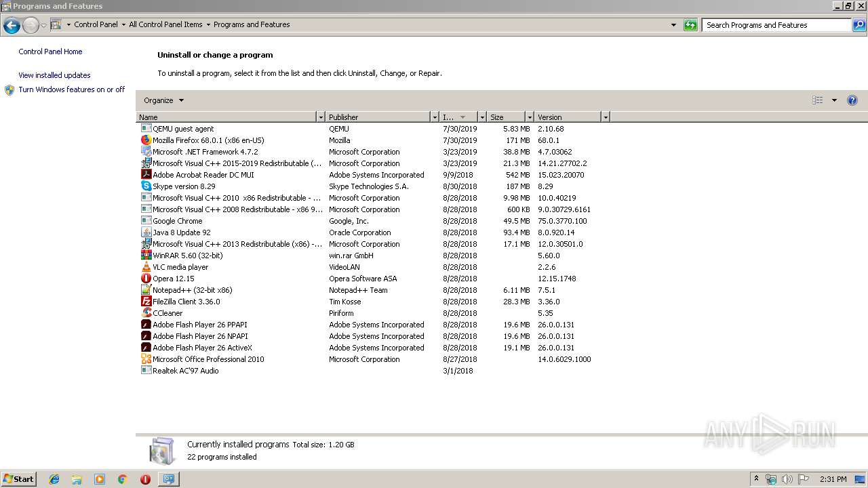This screenshot has width=868, height=488.
Task: Open Turn Windows features on or off
Action: coord(71,89)
